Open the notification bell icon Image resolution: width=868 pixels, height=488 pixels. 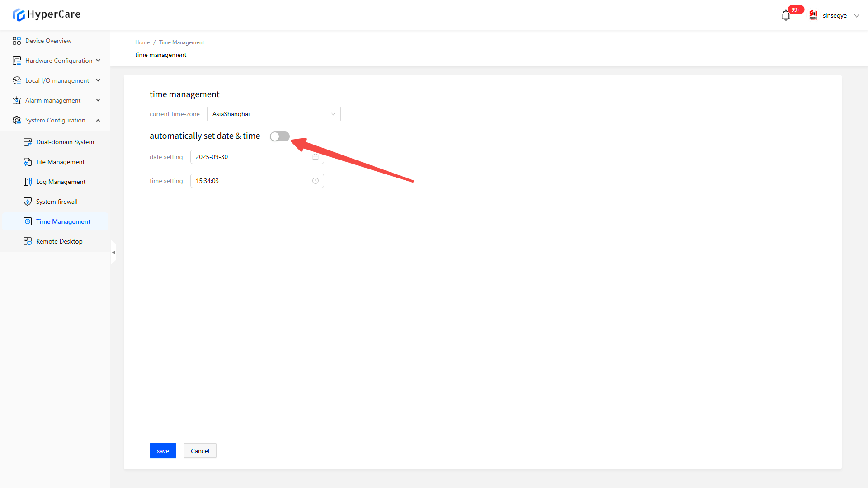(x=786, y=16)
